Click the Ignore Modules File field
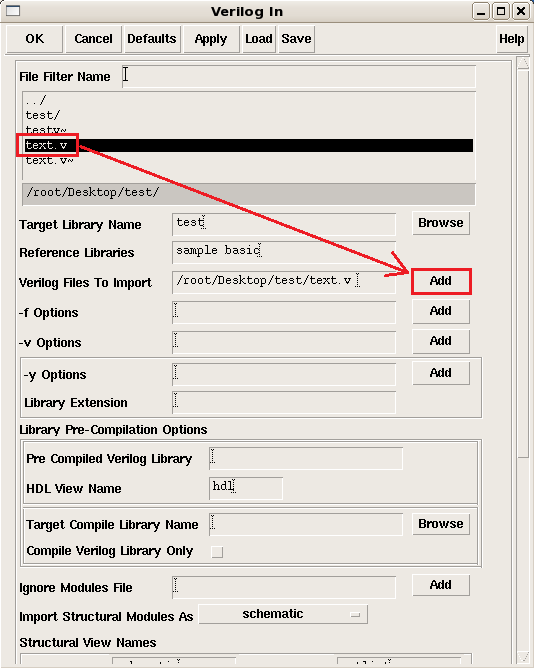 coord(284,587)
